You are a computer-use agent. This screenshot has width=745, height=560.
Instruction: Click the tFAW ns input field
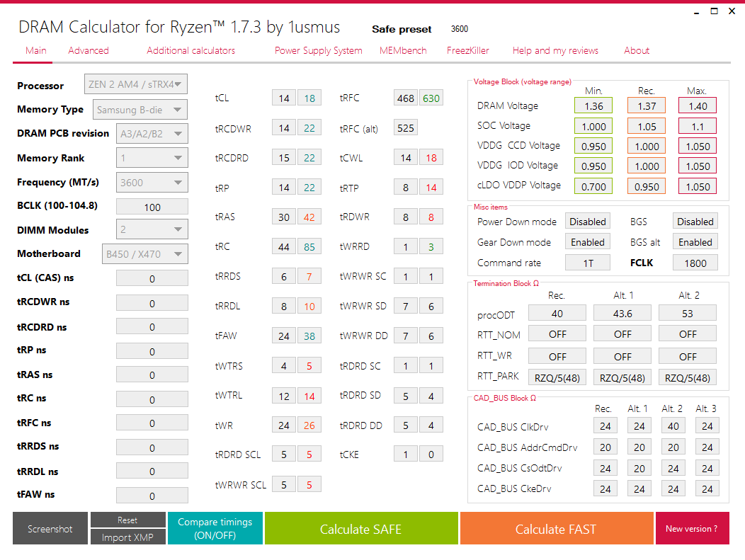tap(152, 496)
